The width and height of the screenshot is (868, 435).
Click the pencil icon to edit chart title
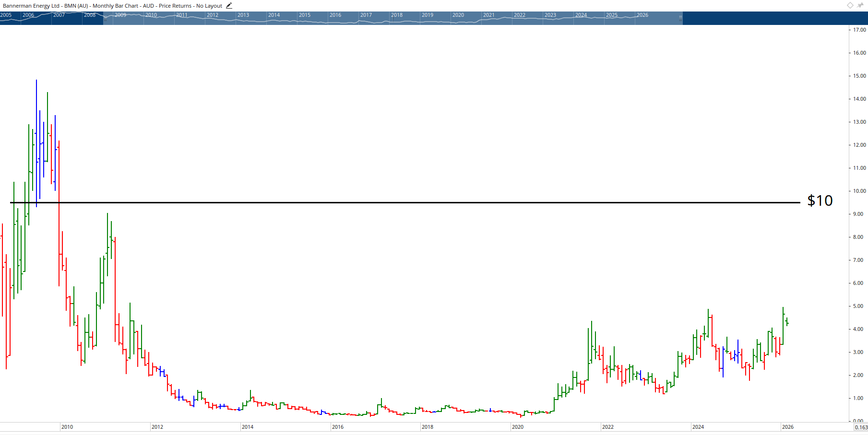pyautogui.click(x=229, y=6)
